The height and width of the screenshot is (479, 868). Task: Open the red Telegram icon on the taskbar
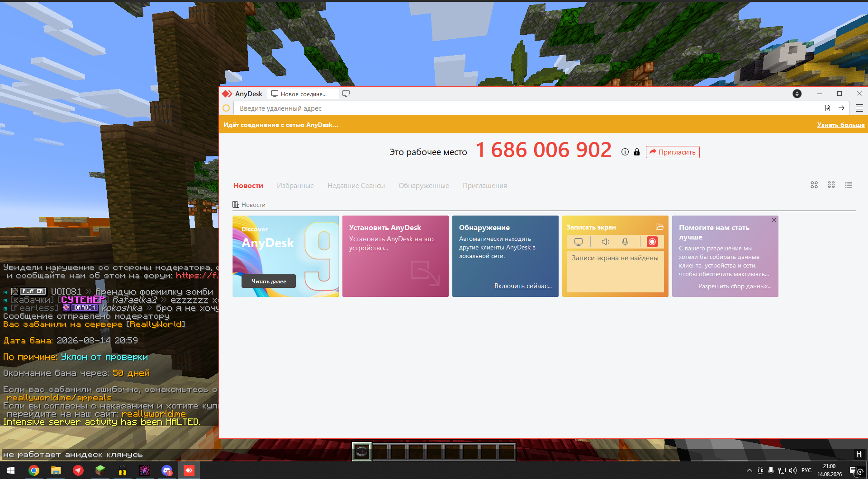(78, 470)
